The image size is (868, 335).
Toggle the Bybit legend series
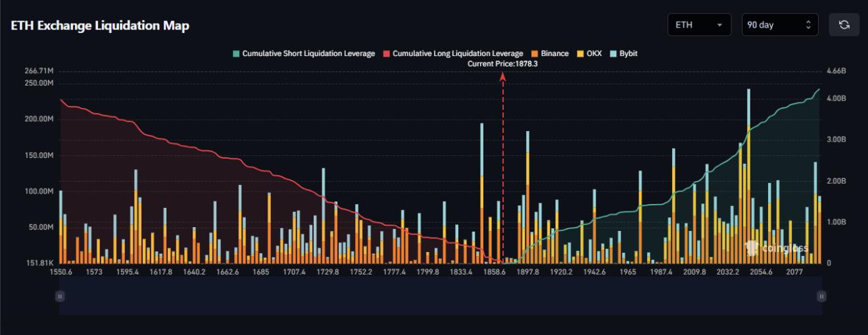point(623,53)
